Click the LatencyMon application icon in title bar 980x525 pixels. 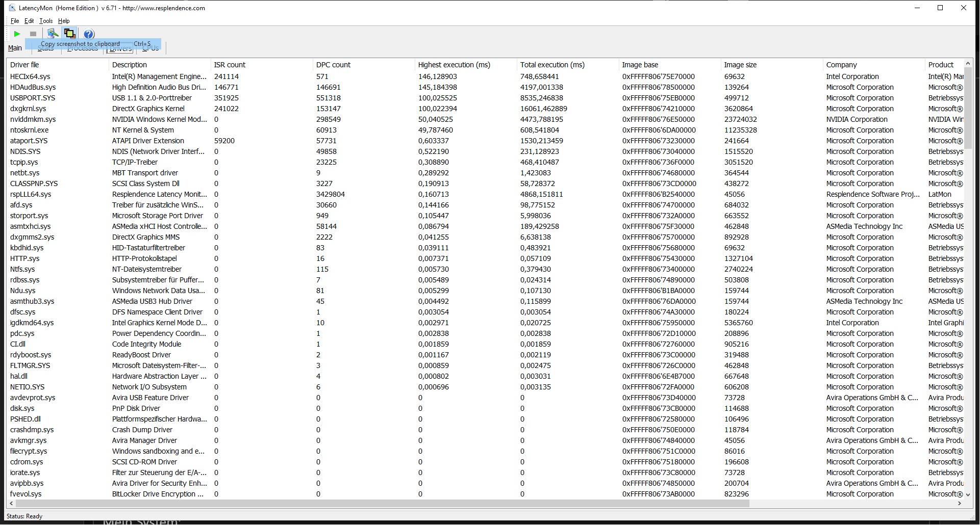click(12, 8)
